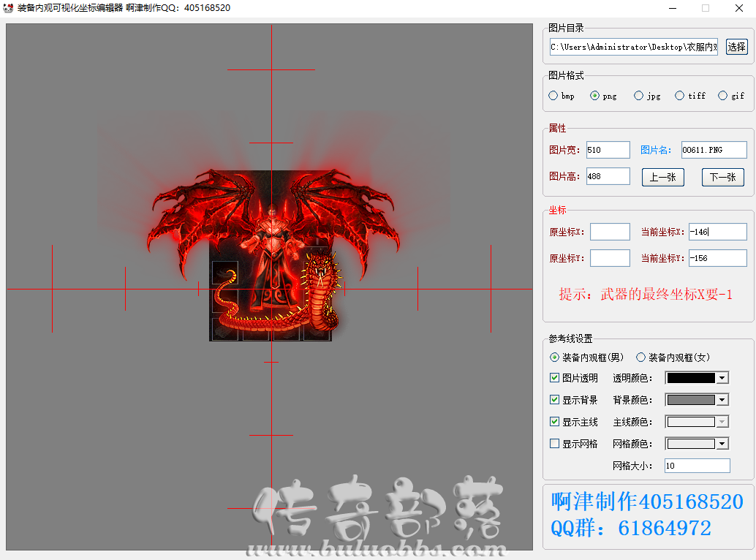
Task: Close the coordinate editor window
Action: (x=738, y=8)
